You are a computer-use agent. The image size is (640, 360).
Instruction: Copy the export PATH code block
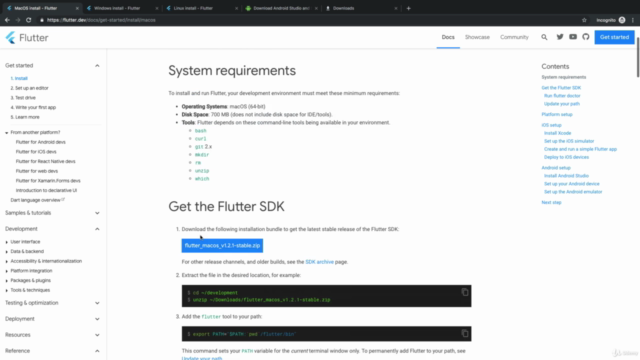(464, 333)
